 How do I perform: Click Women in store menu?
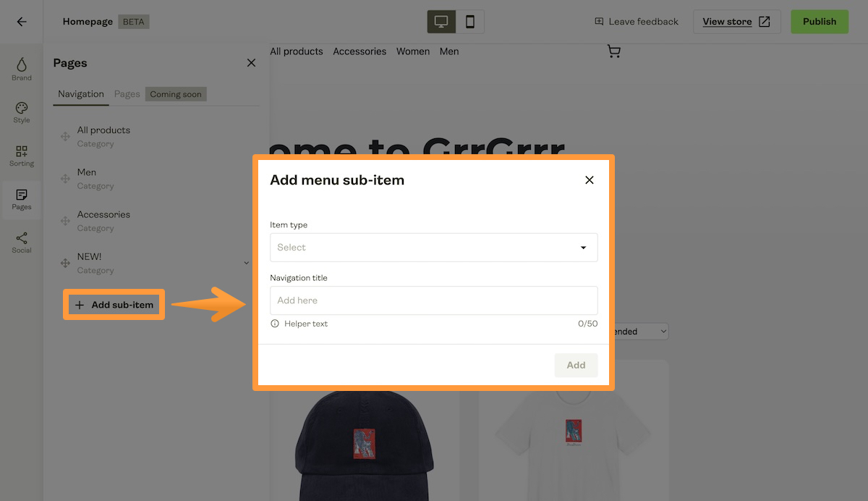(x=413, y=51)
